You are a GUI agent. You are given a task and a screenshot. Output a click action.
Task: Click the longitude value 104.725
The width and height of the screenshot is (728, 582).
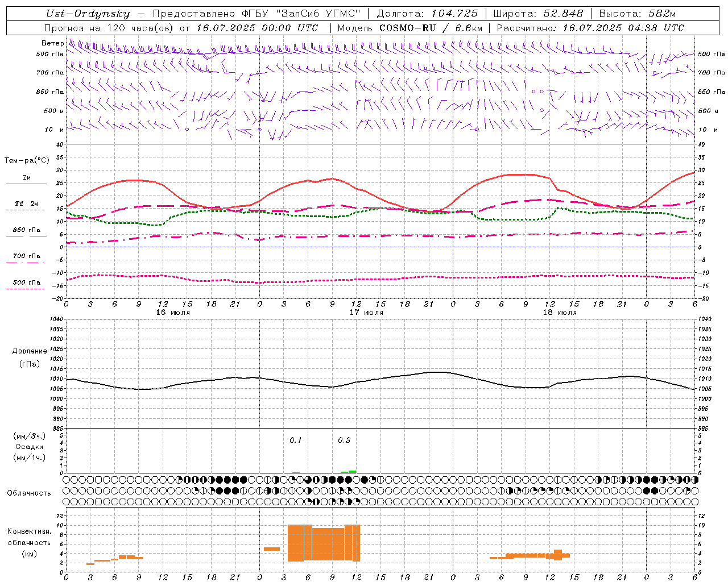tap(454, 14)
